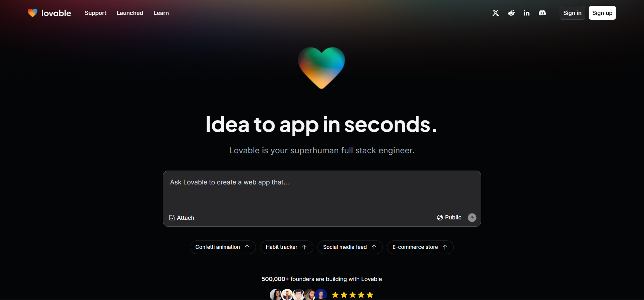Click the globe icon beside Public

pos(440,218)
